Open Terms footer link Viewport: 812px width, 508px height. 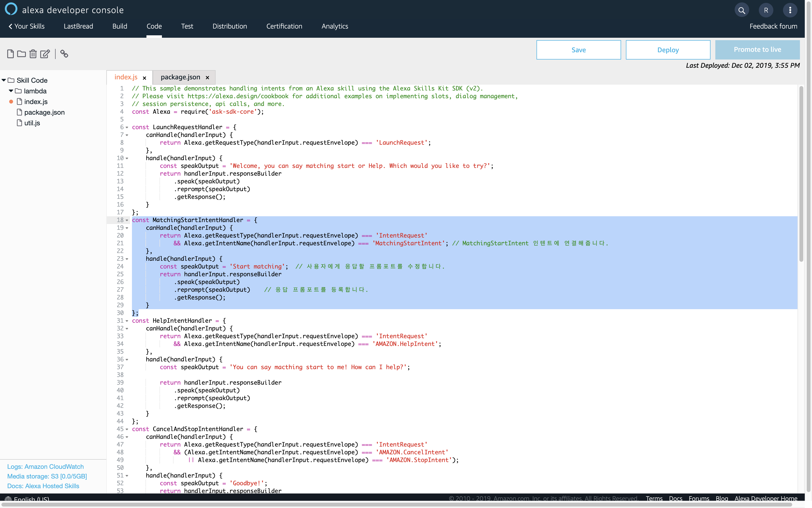[x=654, y=498]
